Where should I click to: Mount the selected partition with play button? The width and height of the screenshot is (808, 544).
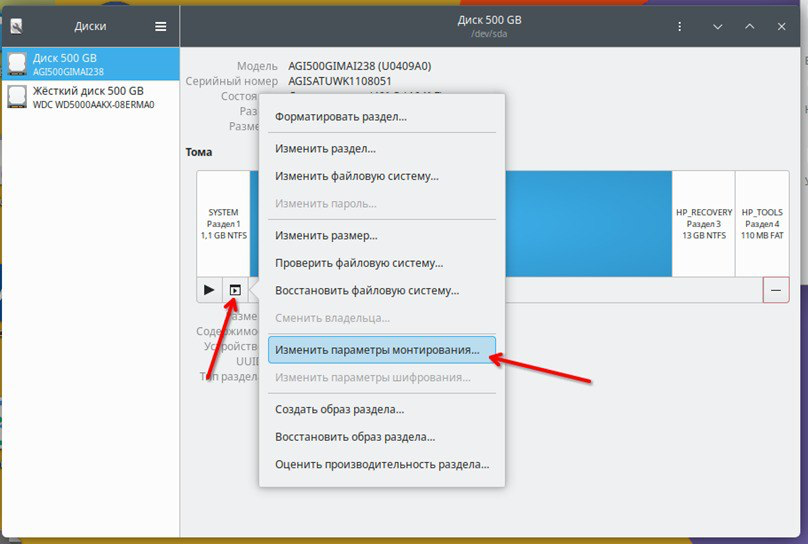pos(209,290)
